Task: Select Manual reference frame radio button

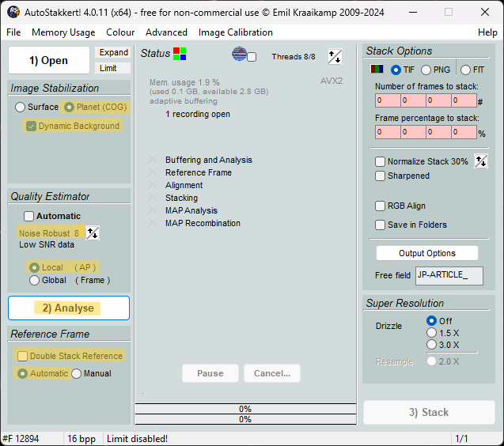Action: tap(76, 373)
